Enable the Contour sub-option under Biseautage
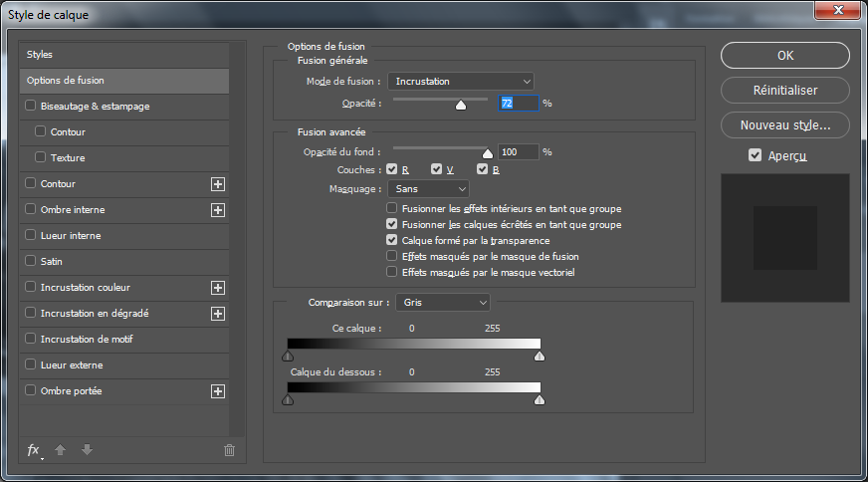This screenshot has width=868, height=482. [41, 131]
